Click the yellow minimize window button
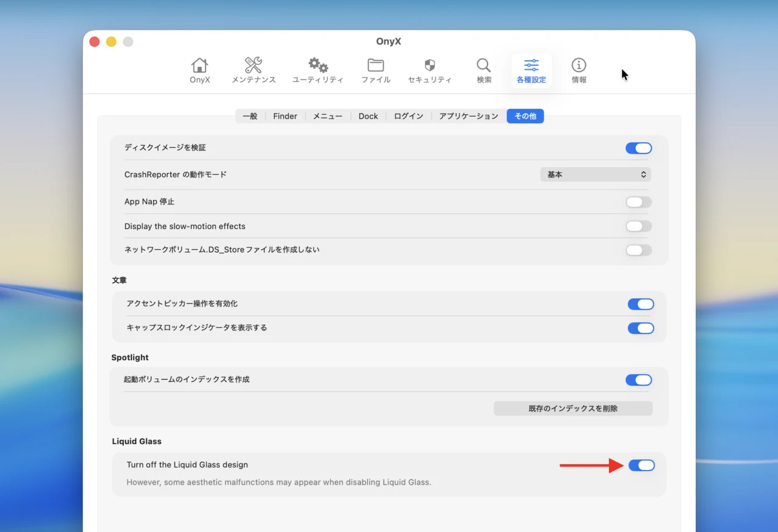Screen dimensions: 778x532 click(x=111, y=42)
